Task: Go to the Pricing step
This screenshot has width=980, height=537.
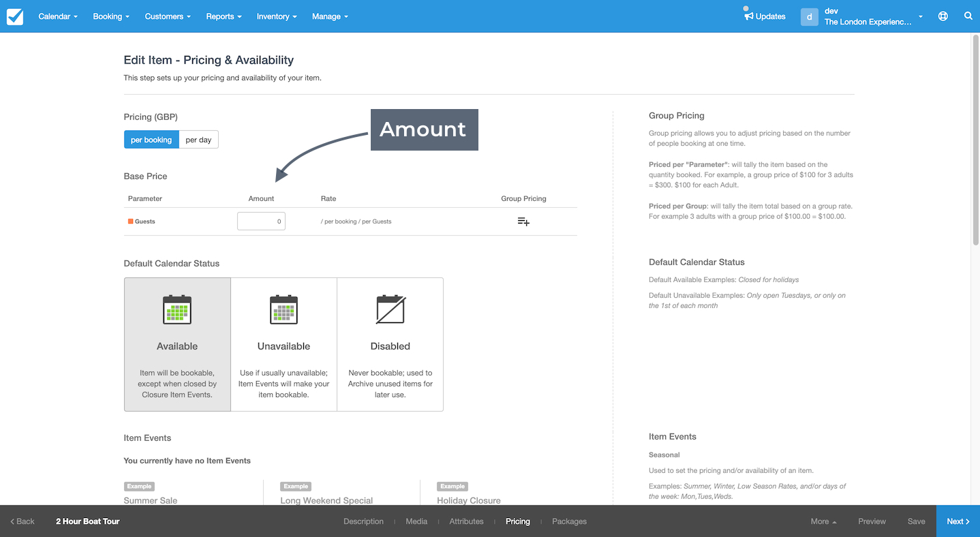Action: 518,521
